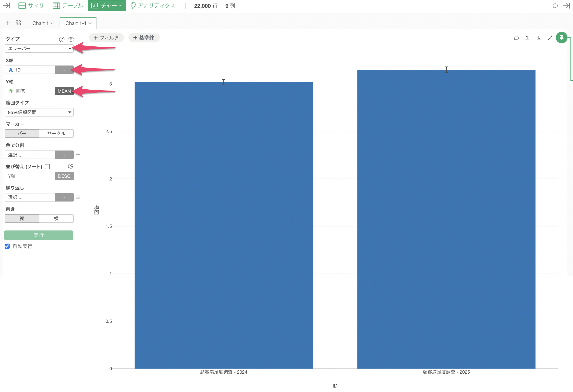This screenshot has height=392, width=573.
Task: Click the chart type help icon
Action: pos(62,39)
